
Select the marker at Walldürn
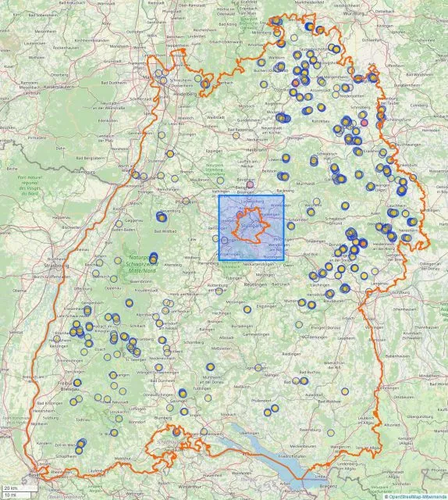261,62
